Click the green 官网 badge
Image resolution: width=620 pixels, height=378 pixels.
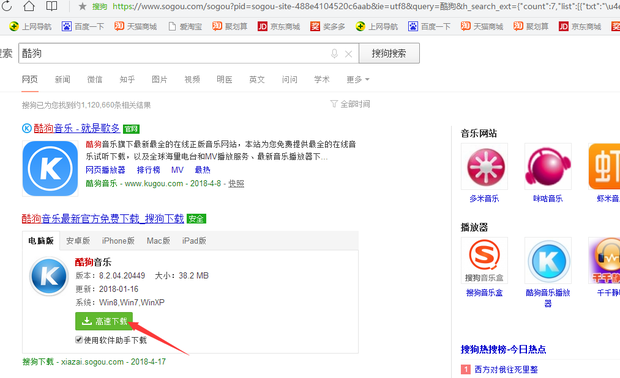pos(131,129)
